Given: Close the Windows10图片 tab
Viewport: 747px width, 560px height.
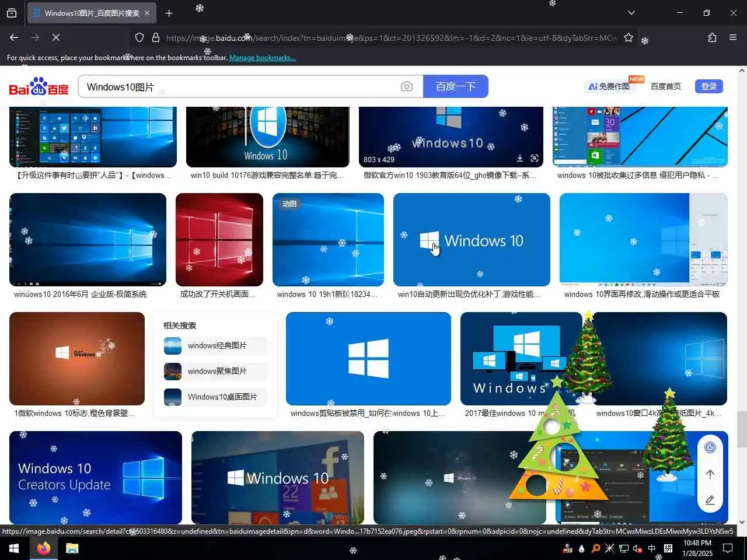Looking at the screenshot, I should (146, 13).
